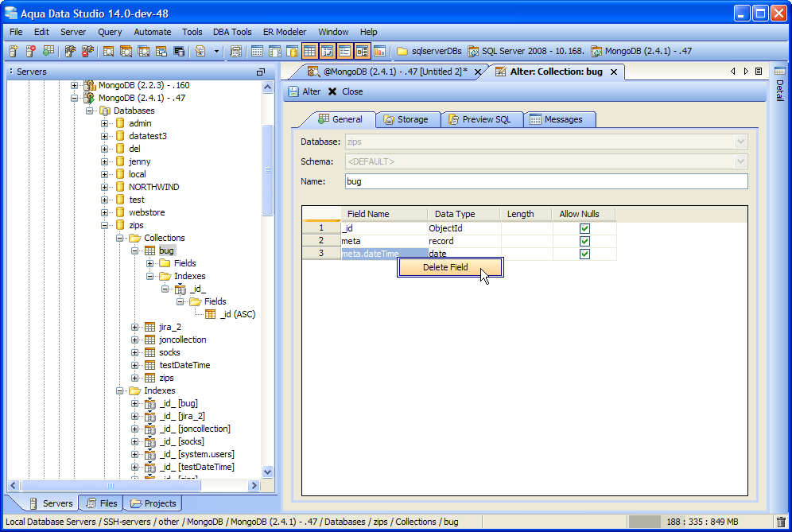Expand the webstore database node
Image resolution: width=792 pixels, height=532 pixels.
click(x=104, y=212)
